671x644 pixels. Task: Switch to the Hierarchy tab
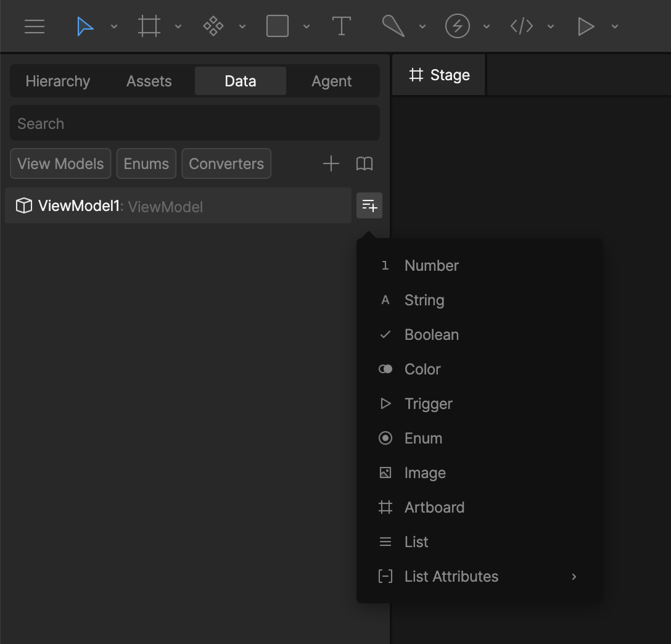[x=57, y=81]
